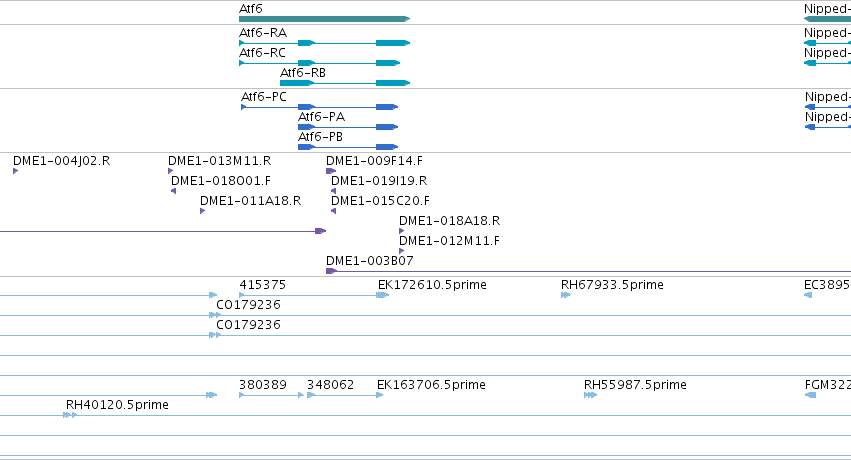Image resolution: width=851 pixels, height=460 pixels.
Task: Click the DME1-018A18.R label
Action: click(450, 221)
